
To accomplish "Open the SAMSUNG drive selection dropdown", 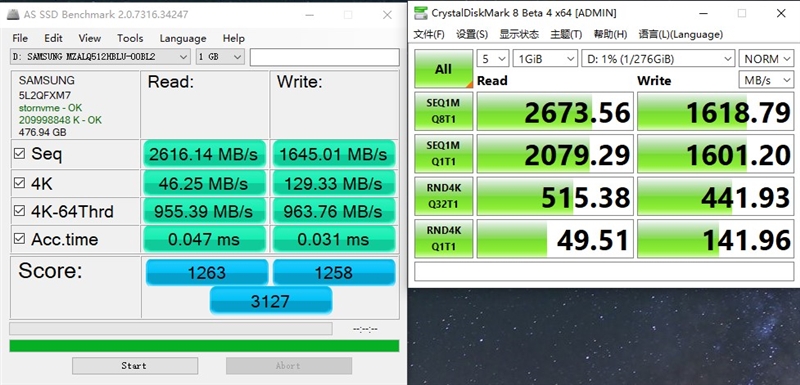I will (x=100, y=57).
